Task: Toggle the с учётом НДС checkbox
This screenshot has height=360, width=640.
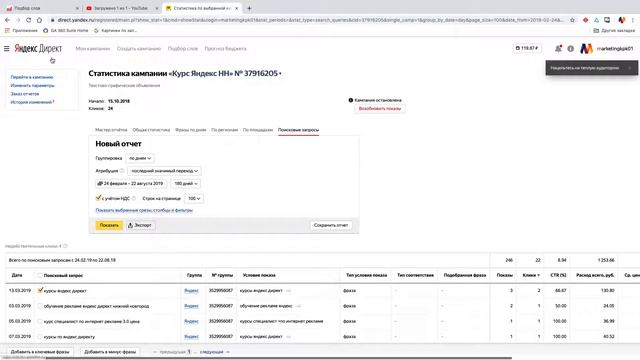Action: (98, 198)
